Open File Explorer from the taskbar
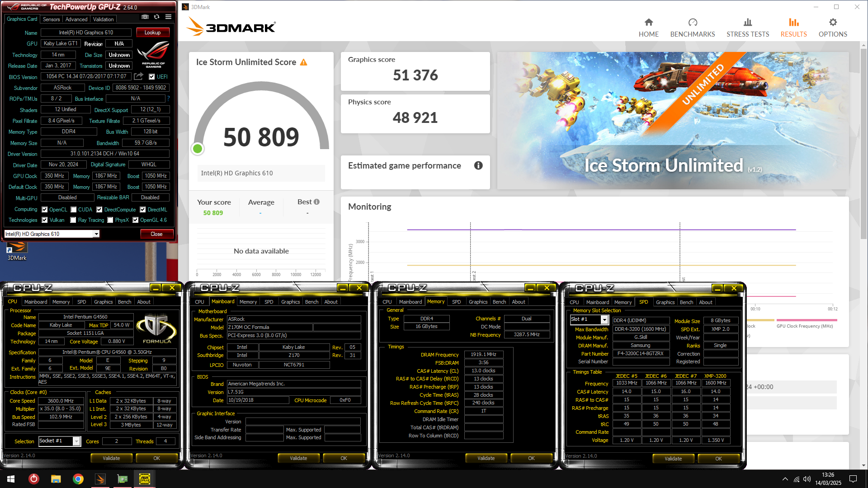The image size is (868, 488). pos(56,479)
